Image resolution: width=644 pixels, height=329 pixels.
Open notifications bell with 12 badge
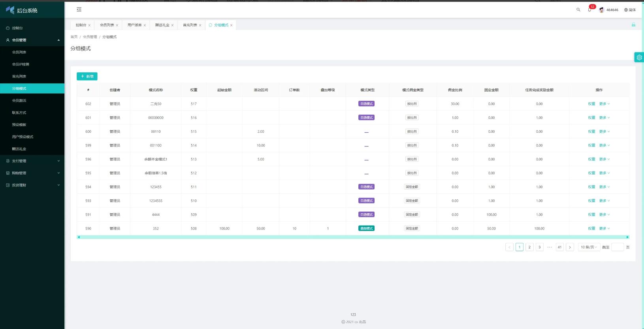tap(589, 10)
